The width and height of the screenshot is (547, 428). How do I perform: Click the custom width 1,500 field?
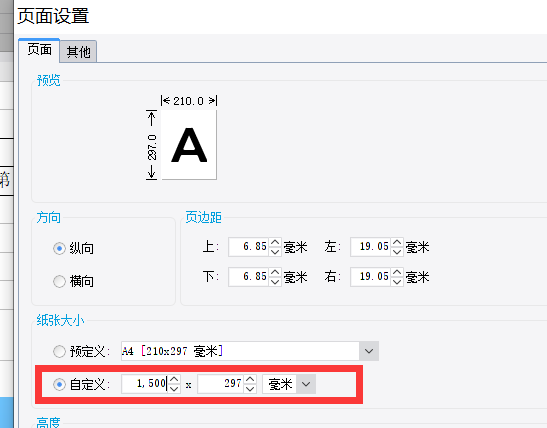tap(144, 384)
